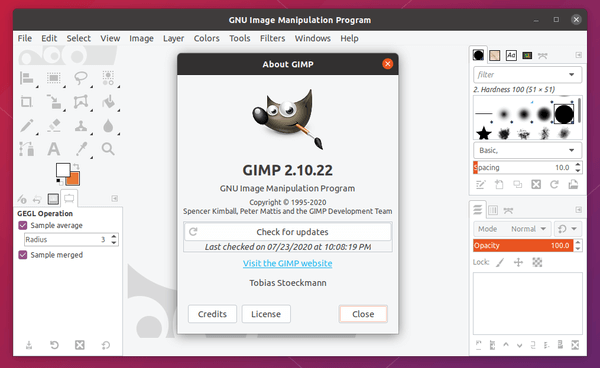The height and width of the screenshot is (368, 600).
Task: Toggle Lock position and size icon
Action: coord(518,262)
